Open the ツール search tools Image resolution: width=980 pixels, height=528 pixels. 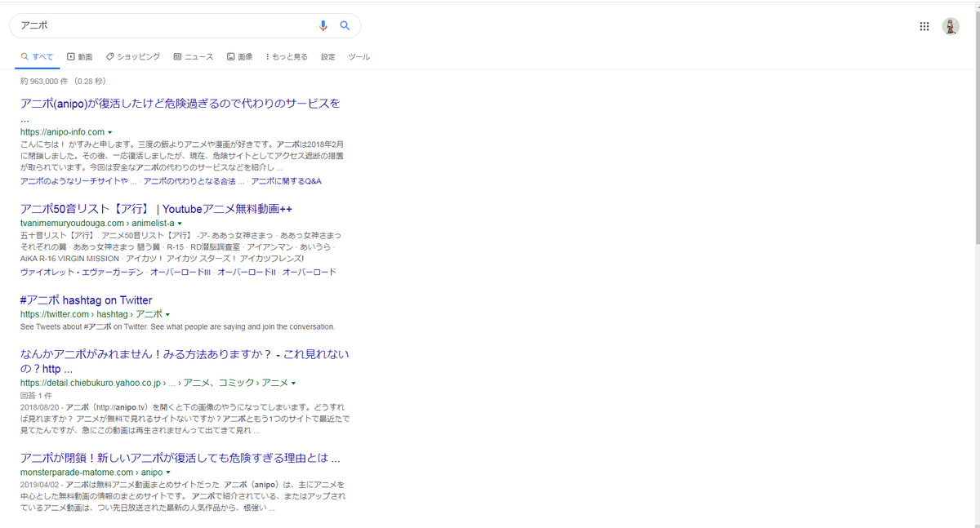pyautogui.click(x=359, y=57)
